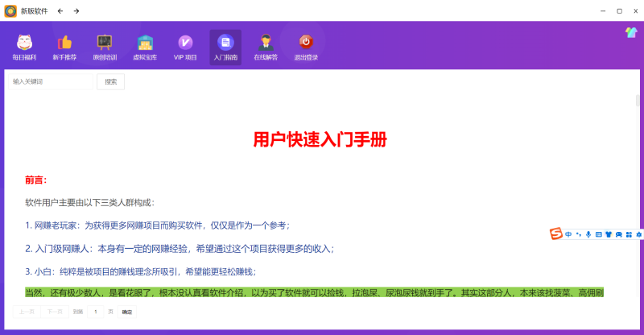
Task: Open Sogou game controller icon
Action: (x=618, y=234)
